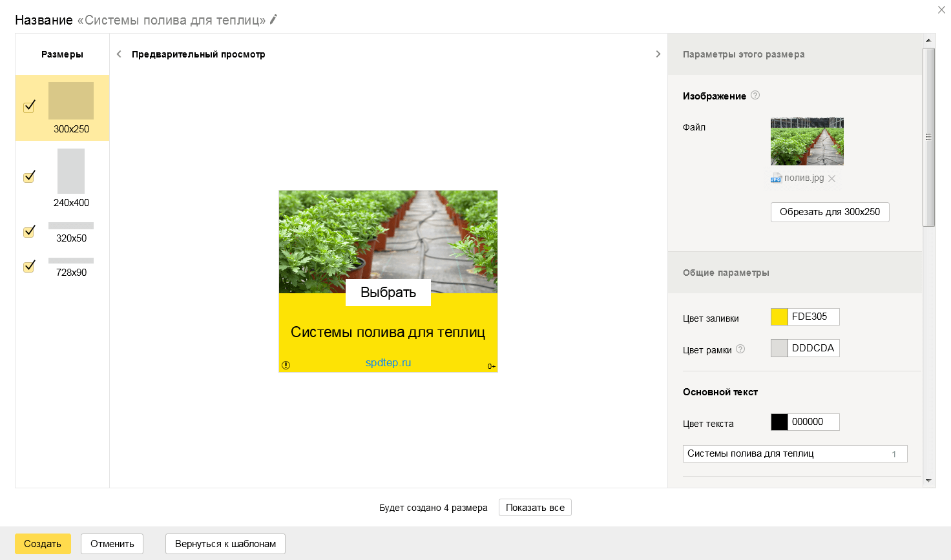Click the Системы полива для теплиц text field
Viewport: 951px width, 560px height.
pos(795,453)
